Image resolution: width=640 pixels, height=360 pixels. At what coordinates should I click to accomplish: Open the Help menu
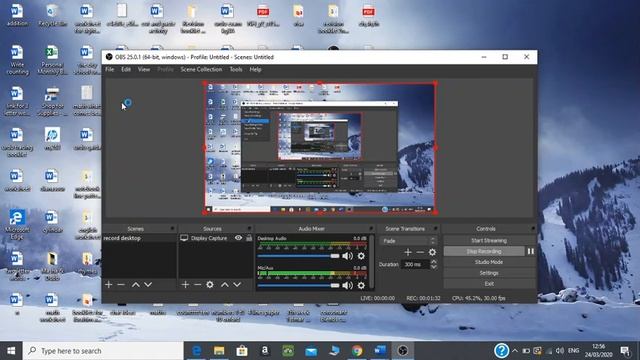pos(255,69)
